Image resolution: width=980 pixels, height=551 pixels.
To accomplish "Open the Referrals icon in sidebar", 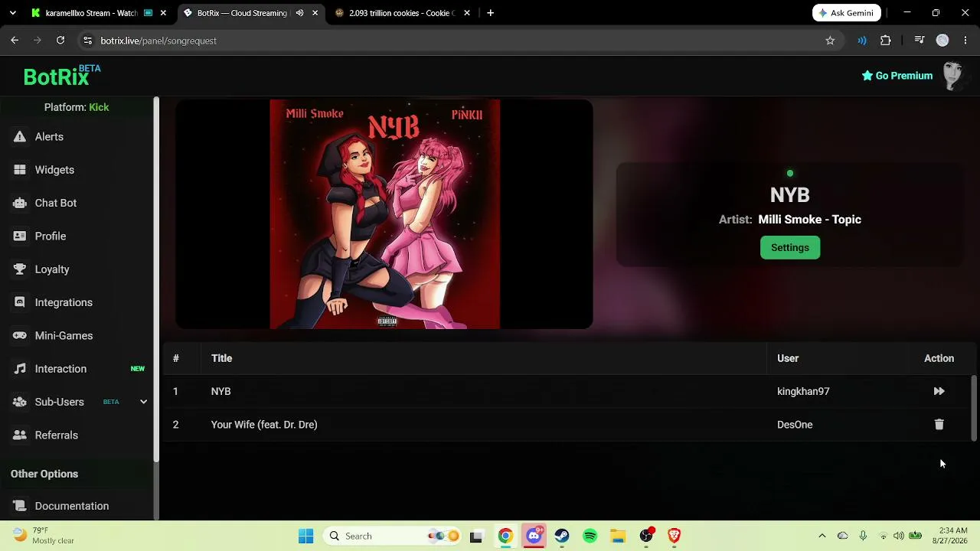I will [x=20, y=435].
